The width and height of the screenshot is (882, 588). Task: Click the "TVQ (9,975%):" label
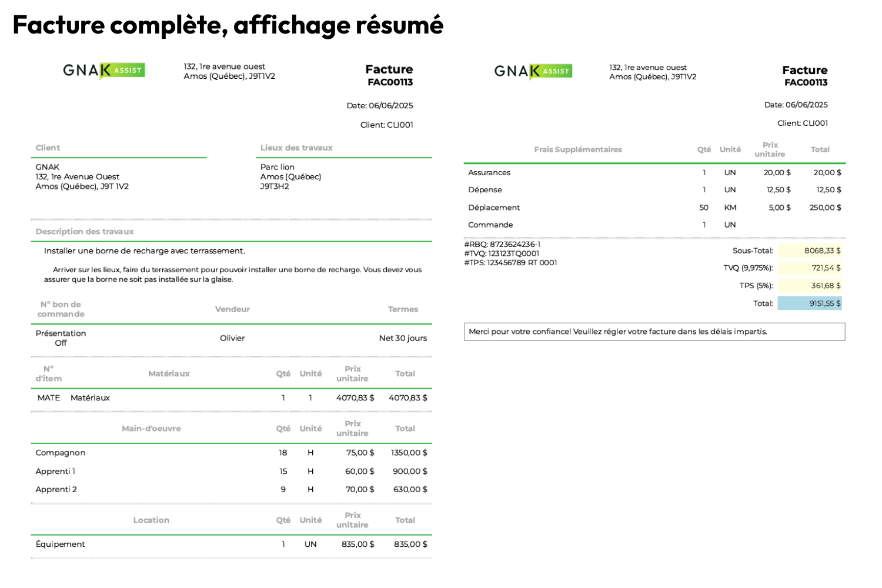click(748, 268)
